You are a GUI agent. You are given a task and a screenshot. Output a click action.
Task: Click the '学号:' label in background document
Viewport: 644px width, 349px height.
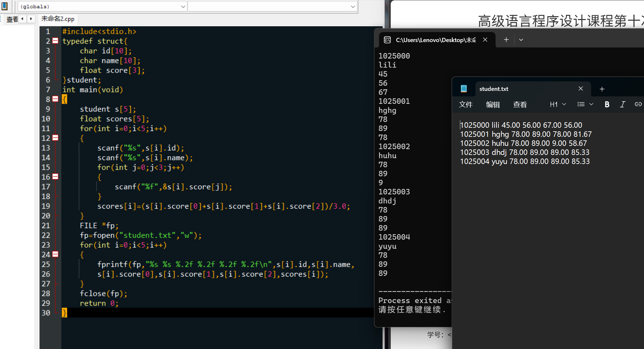[x=435, y=335]
